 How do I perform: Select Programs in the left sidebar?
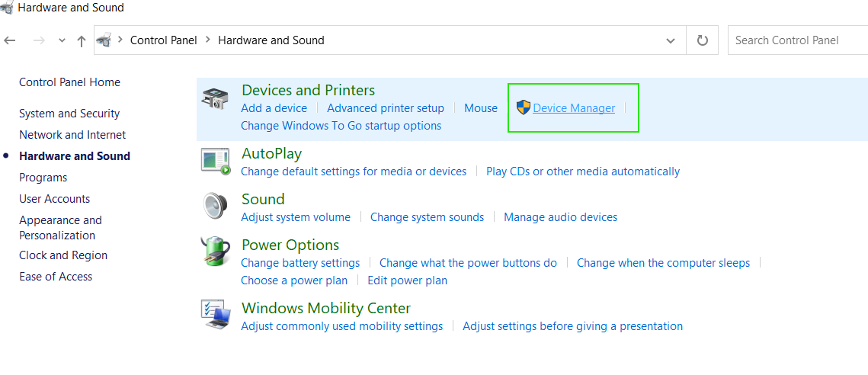tap(43, 178)
